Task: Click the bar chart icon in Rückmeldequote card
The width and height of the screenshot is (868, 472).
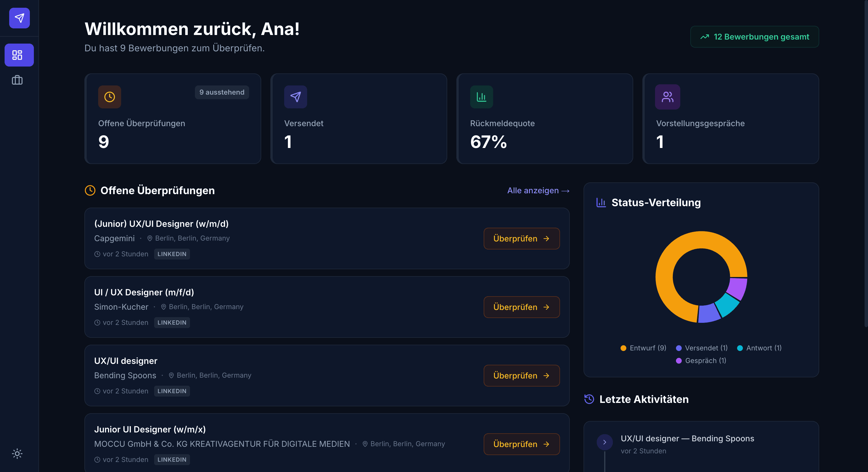Action: pos(481,97)
